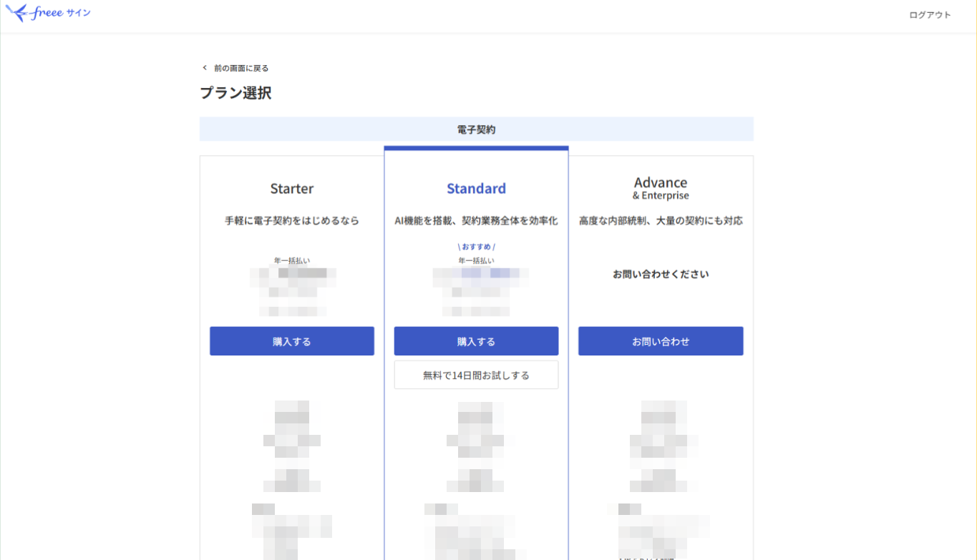Purchase the Standard plan with 購入する
This screenshot has width=977, height=560.
pos(476,341)
